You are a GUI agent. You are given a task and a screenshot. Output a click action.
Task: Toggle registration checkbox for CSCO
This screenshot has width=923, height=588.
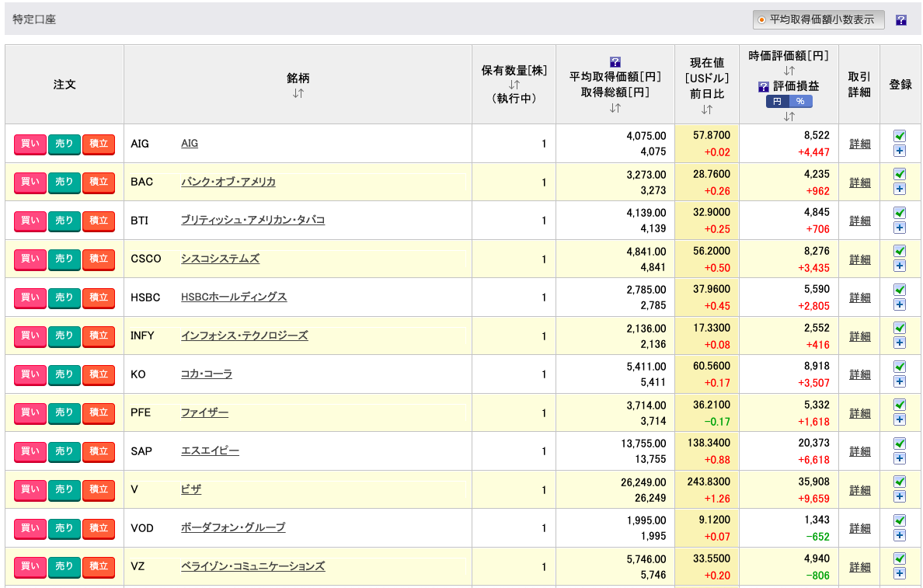(900, 252)
